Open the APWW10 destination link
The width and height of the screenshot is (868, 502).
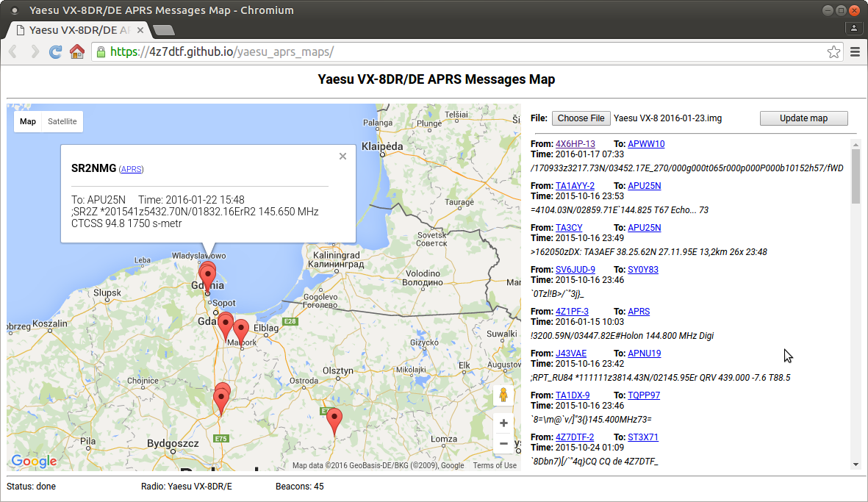[x=646, y=144]
